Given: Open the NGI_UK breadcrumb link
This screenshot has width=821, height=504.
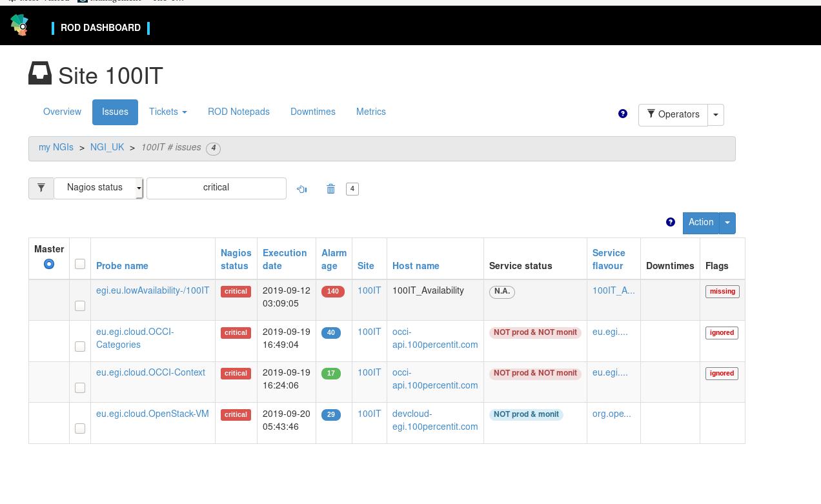Looking at the screenshot, I should (x=107, y=148).
